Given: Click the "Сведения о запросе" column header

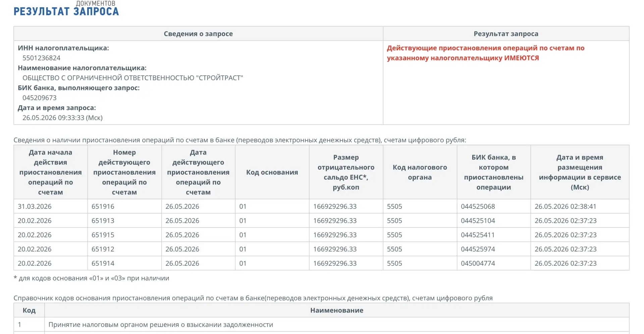Looking at the screenshot, I should pyautogui.click(x=198, y=34).
